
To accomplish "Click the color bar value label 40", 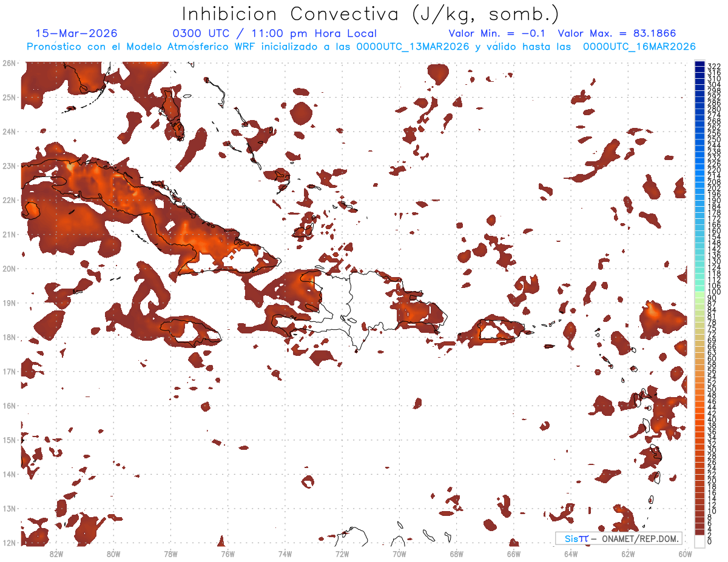I will pos(712,420).
